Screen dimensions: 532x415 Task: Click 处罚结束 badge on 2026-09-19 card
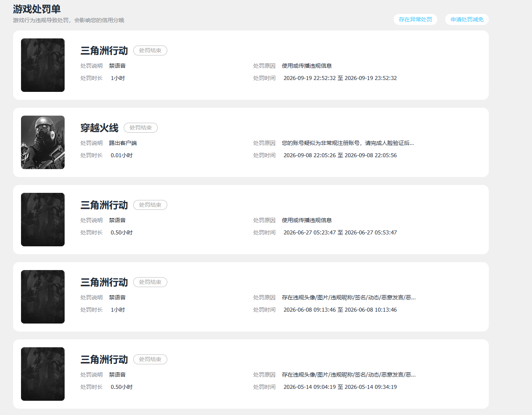pyautogui.click(x=150, y=50)
